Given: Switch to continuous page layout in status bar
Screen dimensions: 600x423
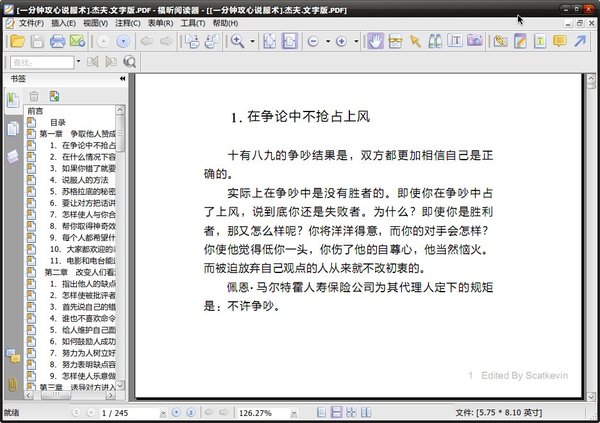Looking at the screenshot, I should pos(336,412).
